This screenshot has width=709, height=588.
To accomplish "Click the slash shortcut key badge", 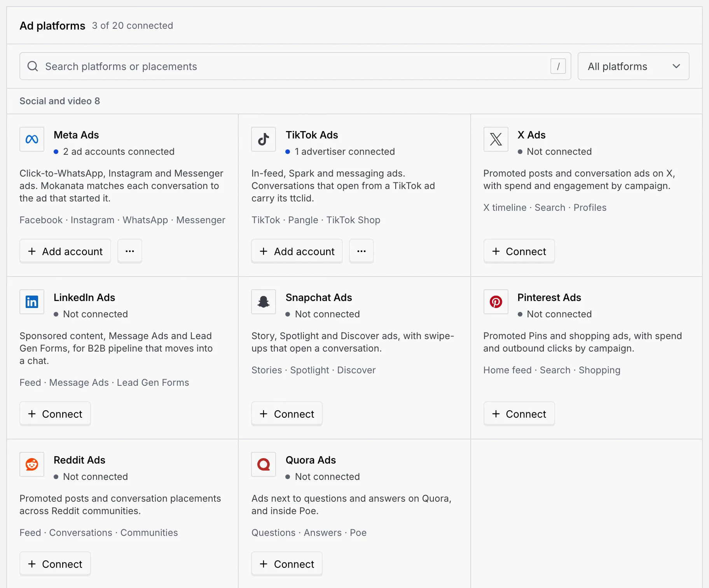I will (558, 66).
